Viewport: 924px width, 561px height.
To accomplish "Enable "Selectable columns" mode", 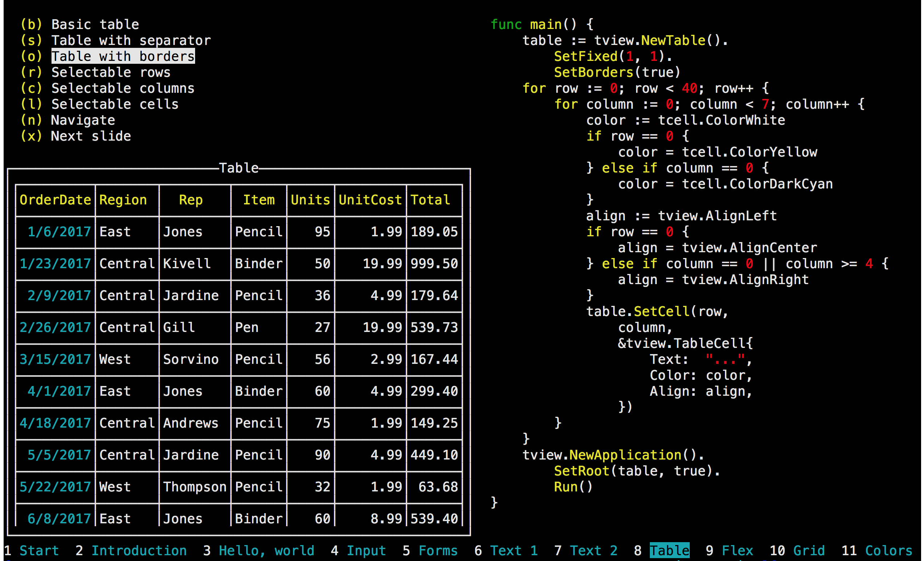I will 122,88.
